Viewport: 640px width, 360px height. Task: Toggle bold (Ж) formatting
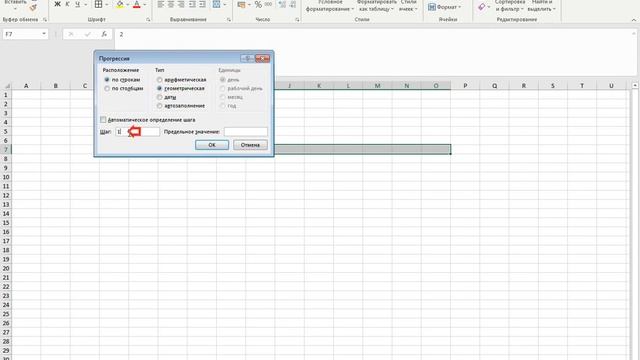click(57, 4)
